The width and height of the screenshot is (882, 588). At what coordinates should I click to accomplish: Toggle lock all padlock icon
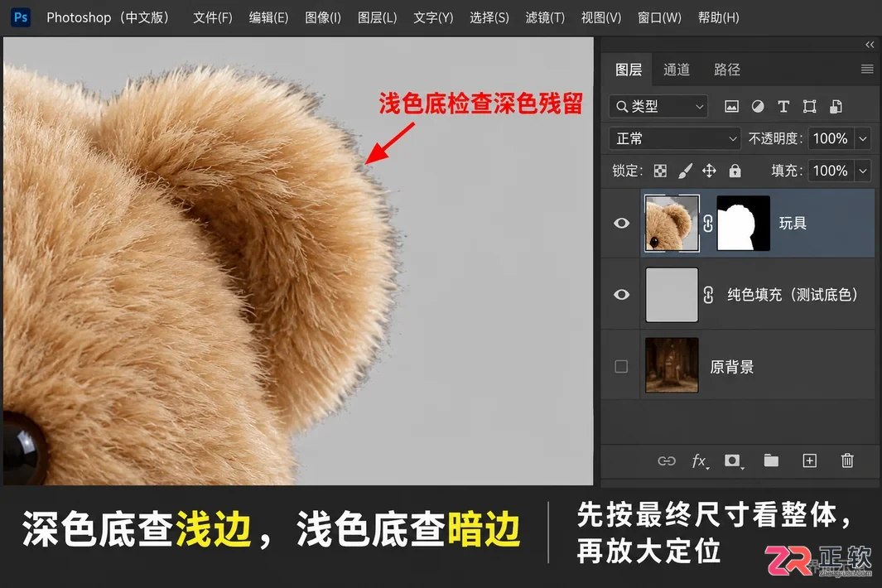point(735,171)
